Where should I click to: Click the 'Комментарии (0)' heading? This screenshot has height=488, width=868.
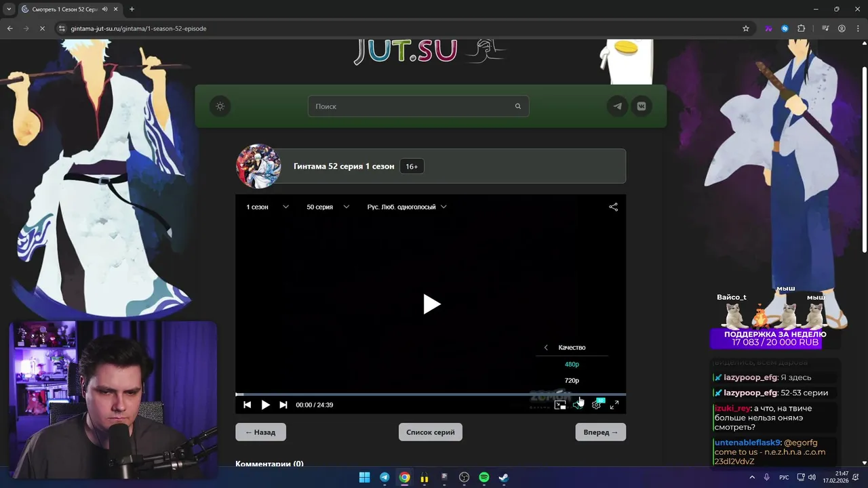(x=269, y=464)
